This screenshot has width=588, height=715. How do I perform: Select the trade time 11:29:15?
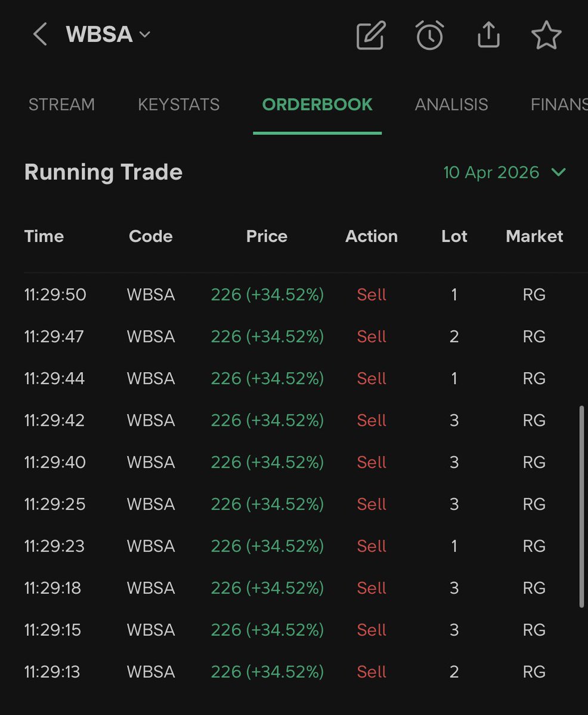[x=52, y=630]
